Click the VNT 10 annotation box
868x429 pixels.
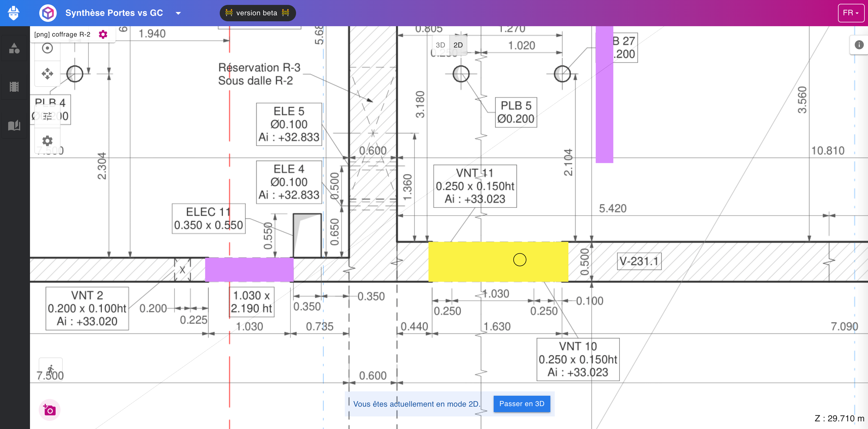[x=578, y=359]
